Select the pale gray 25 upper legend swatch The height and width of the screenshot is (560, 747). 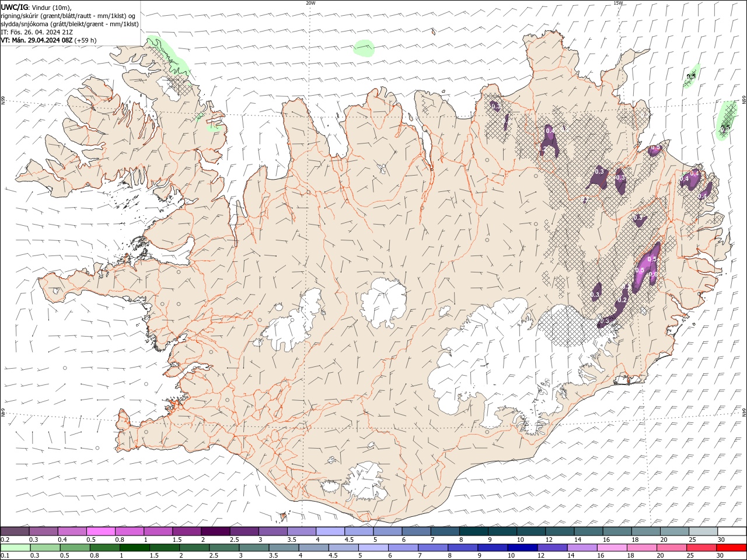pyautogui.click(x=703, y=531)
